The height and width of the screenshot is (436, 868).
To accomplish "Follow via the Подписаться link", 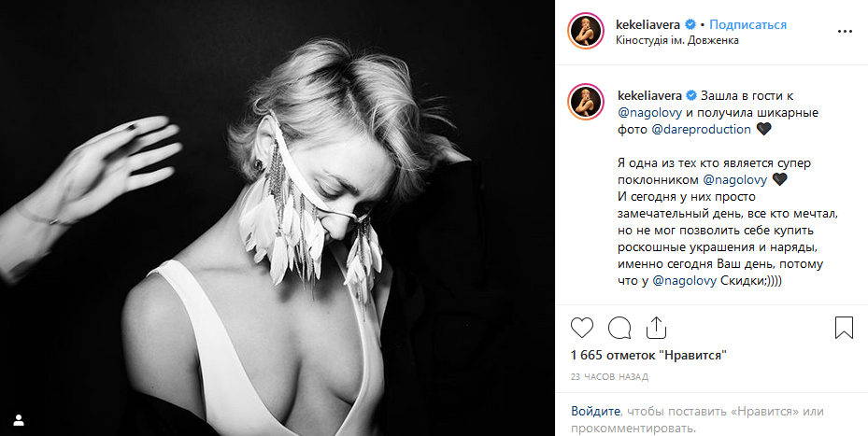I will (747, 25).
